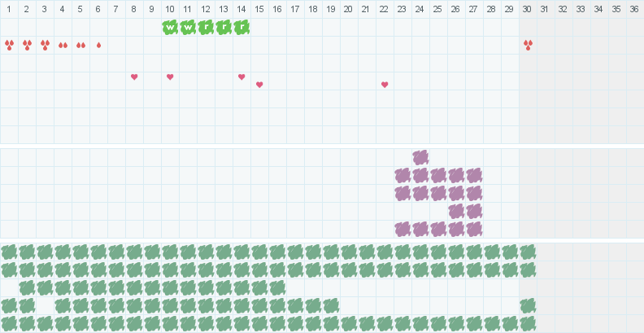Select the day 30 green mark in the fourth green row
The width and height of the screenshot is (644, 333).
[528, 305]
